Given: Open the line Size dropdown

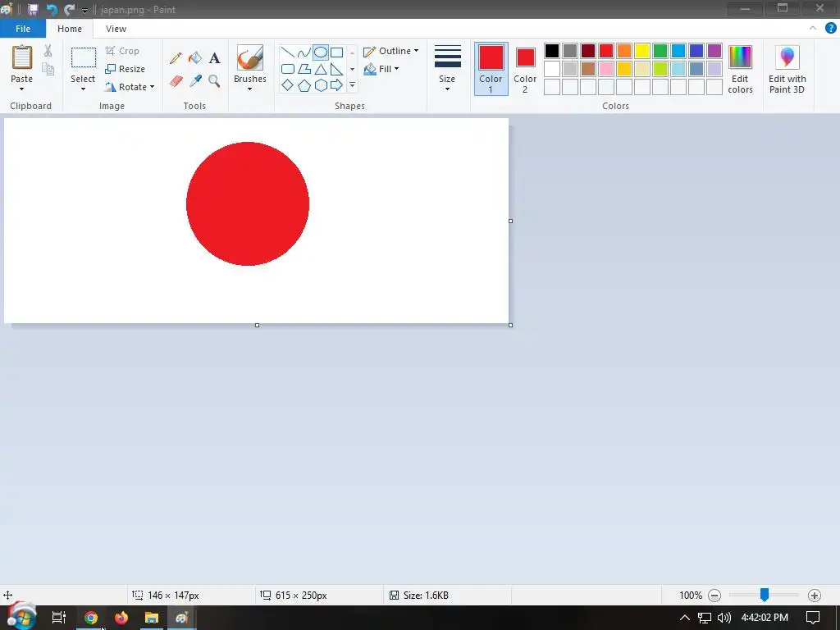Looking at the screenshot, I should pyautogui.click(x=447, y=70).
